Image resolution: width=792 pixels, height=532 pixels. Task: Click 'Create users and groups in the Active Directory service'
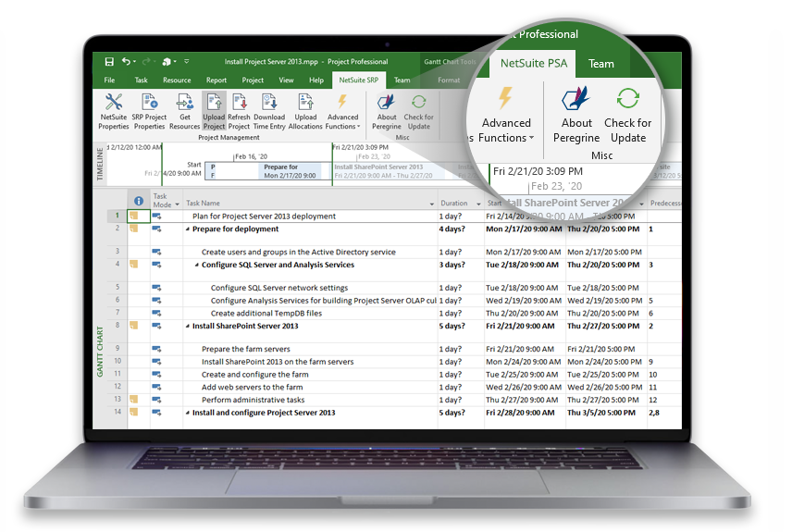pyautogui.click(x=299, y=252)
